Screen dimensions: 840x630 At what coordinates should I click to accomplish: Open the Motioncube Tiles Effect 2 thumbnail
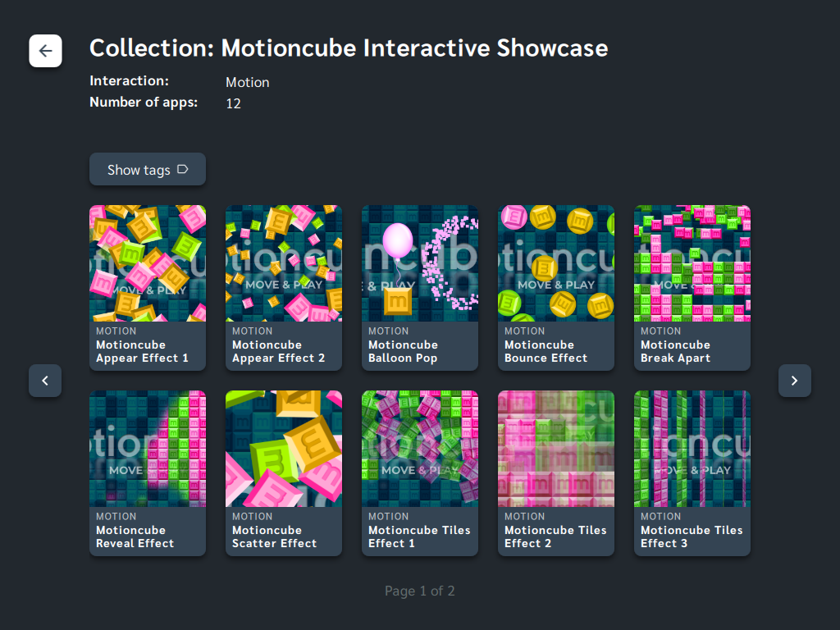coord(556,449)
